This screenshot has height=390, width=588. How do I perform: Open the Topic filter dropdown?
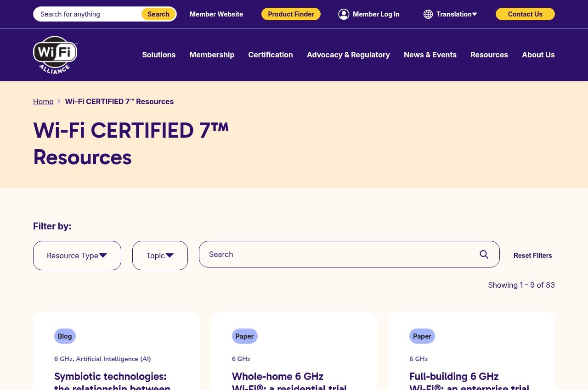160,256
